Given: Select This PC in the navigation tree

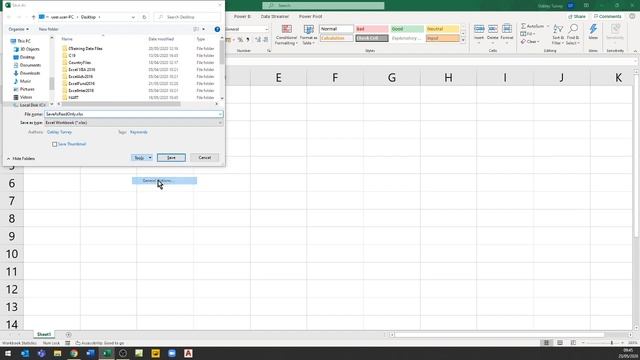Looking at the screenshot, I should click(24, 41).
